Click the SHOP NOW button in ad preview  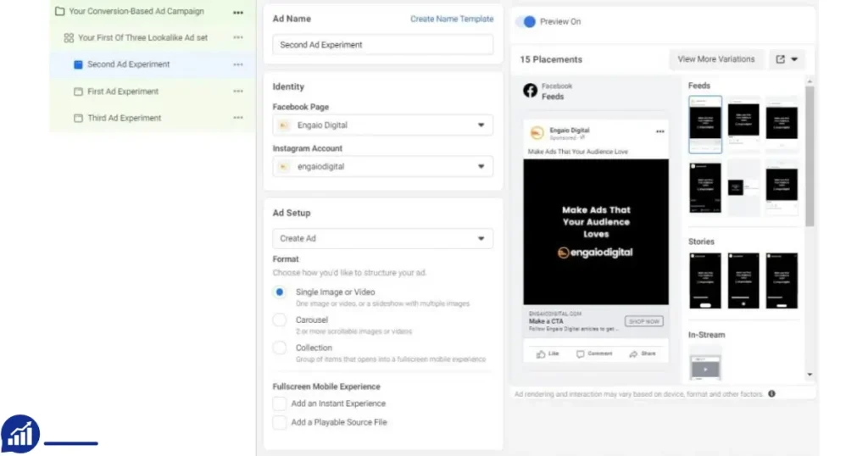pos(644,321)
